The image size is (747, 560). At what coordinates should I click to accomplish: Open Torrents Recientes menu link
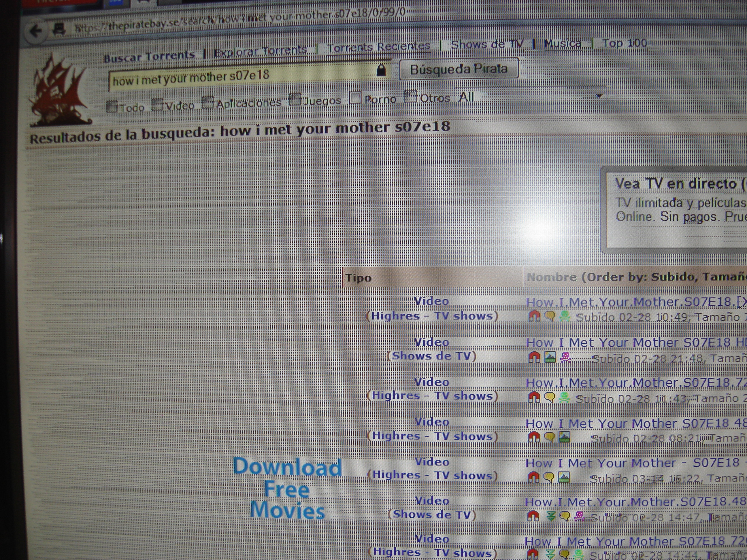pyautogui.click(x=379, y=47)
